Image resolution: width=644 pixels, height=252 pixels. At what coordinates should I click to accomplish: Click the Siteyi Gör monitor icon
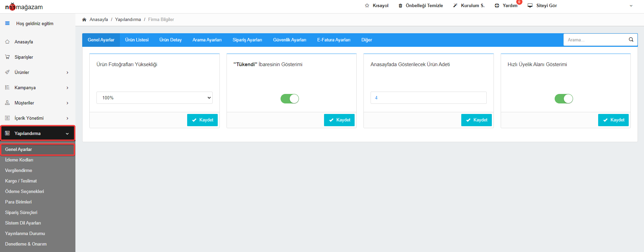[530, 5]
